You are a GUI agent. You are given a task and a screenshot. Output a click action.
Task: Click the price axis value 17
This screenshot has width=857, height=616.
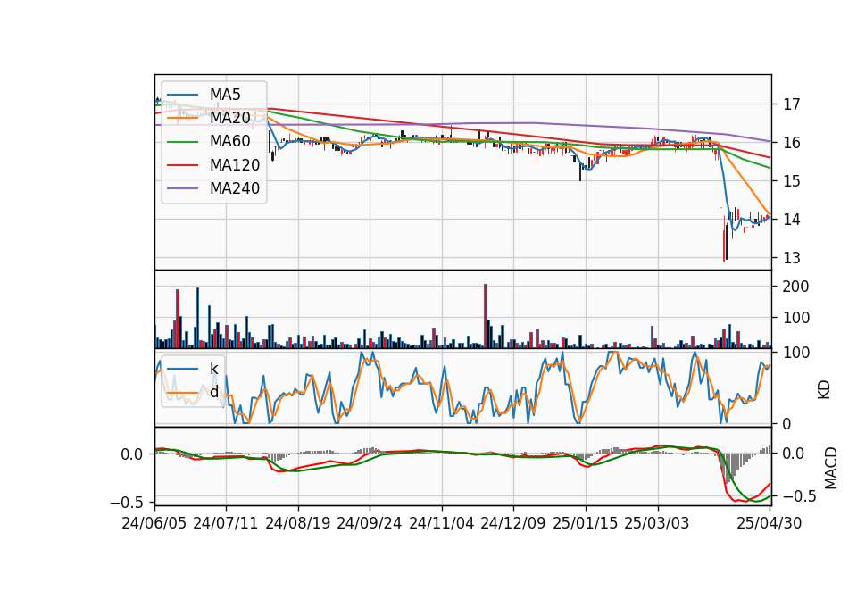(x=792, y=104)
